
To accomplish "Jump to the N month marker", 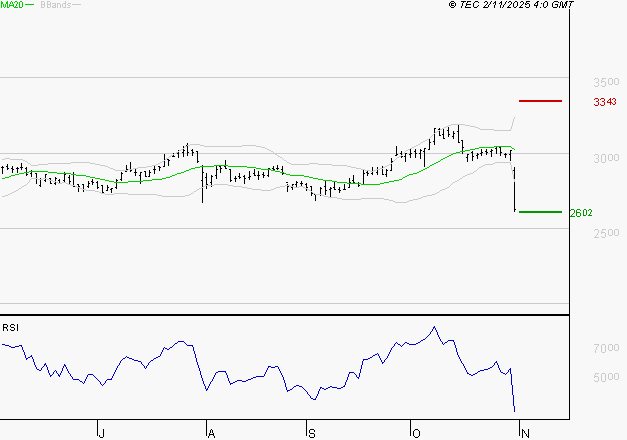I will point(521,433).
